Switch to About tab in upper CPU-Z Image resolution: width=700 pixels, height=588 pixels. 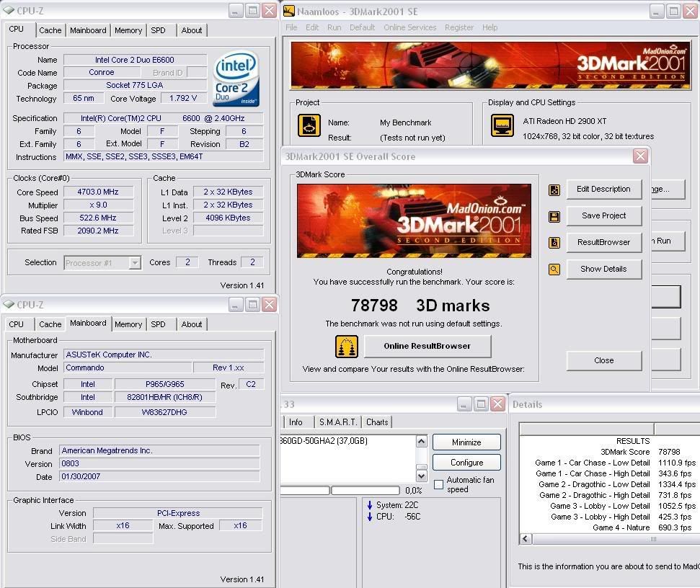tap(192, 30)
